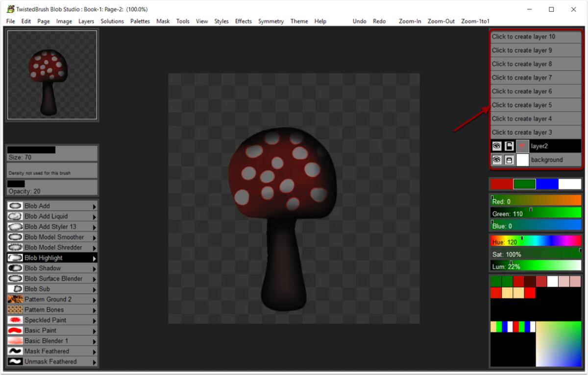Click the mushroom page thumbnail preview

click(52, 74)
